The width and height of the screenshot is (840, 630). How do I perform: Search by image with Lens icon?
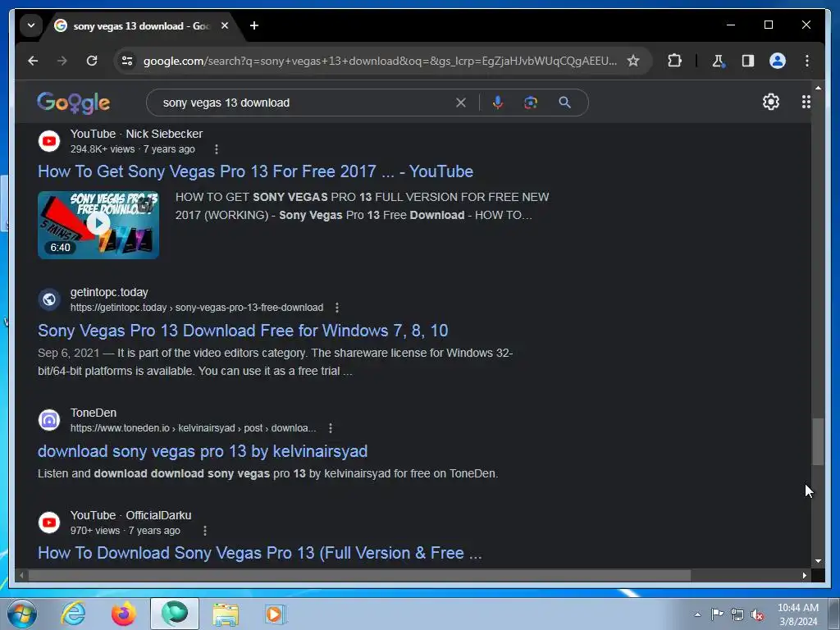pyautogui.click(x=531, y=103)
